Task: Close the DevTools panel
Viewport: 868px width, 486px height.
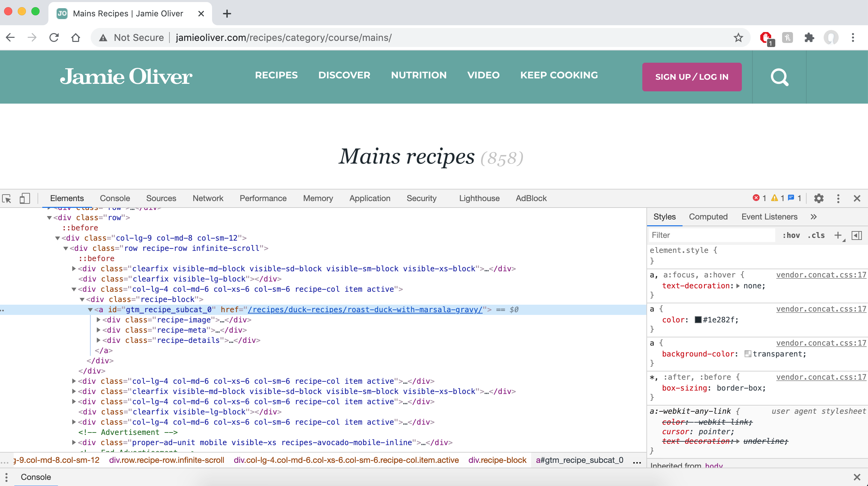Action: pos(857,198)
